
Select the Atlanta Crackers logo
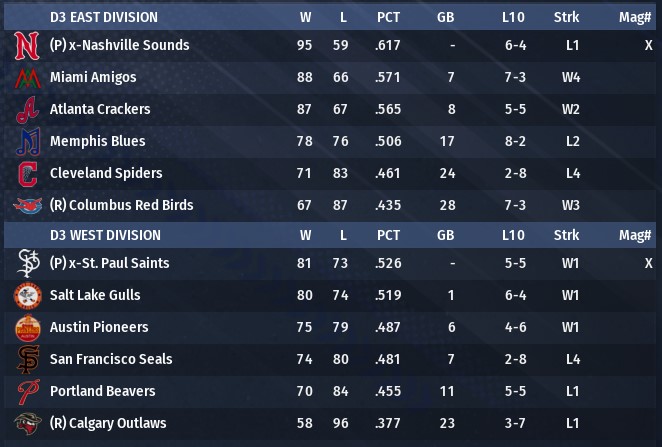point(28,110)
